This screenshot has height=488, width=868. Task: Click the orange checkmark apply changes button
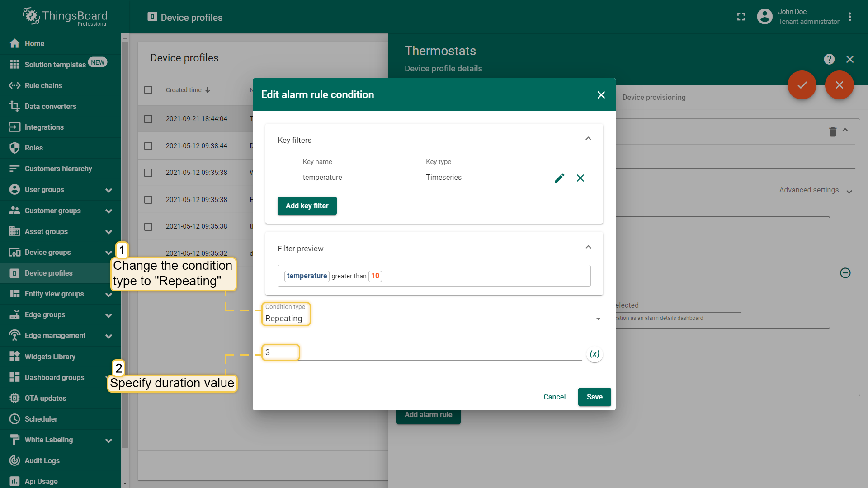point(802,85)
